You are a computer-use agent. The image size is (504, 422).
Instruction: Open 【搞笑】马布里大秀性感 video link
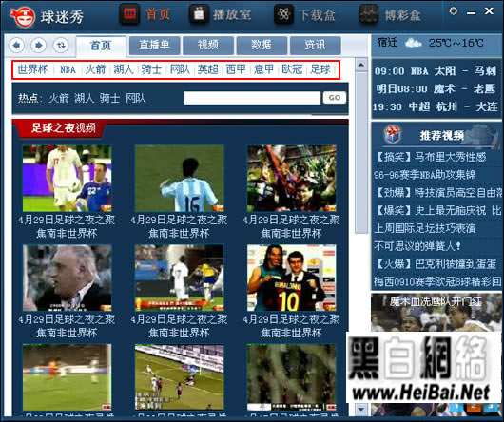pyautogui.click(x=431, y=158)
